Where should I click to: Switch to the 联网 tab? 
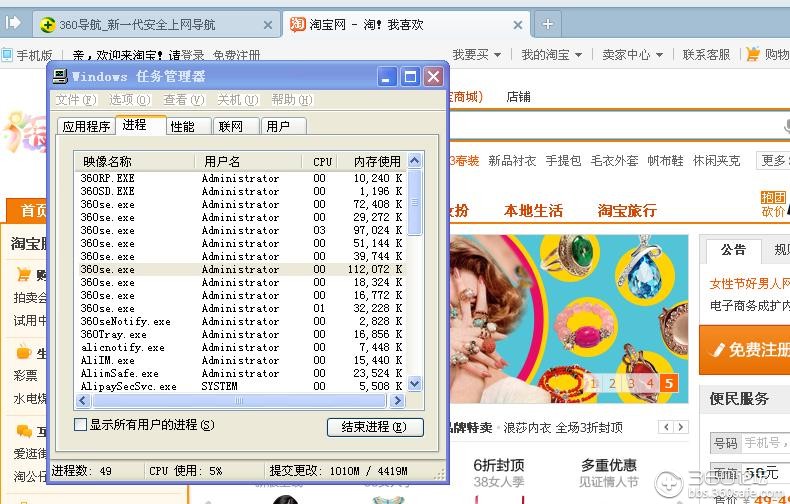click(236, 126)
